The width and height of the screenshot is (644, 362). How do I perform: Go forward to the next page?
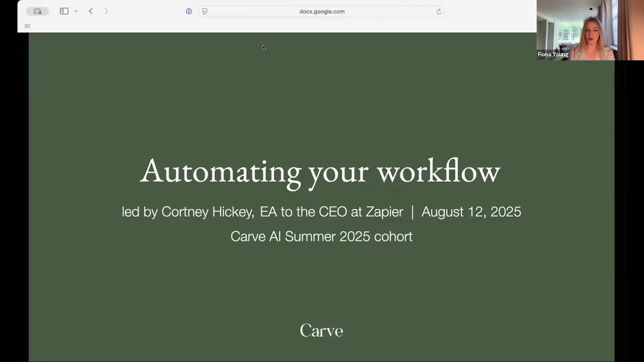[106, 11]
